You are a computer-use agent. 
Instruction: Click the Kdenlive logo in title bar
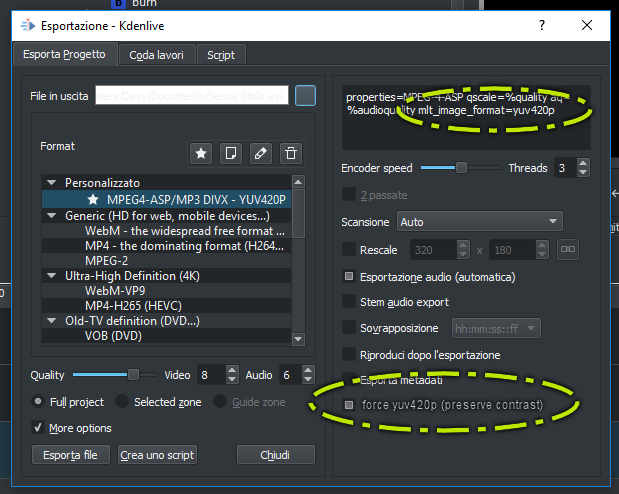28,26
